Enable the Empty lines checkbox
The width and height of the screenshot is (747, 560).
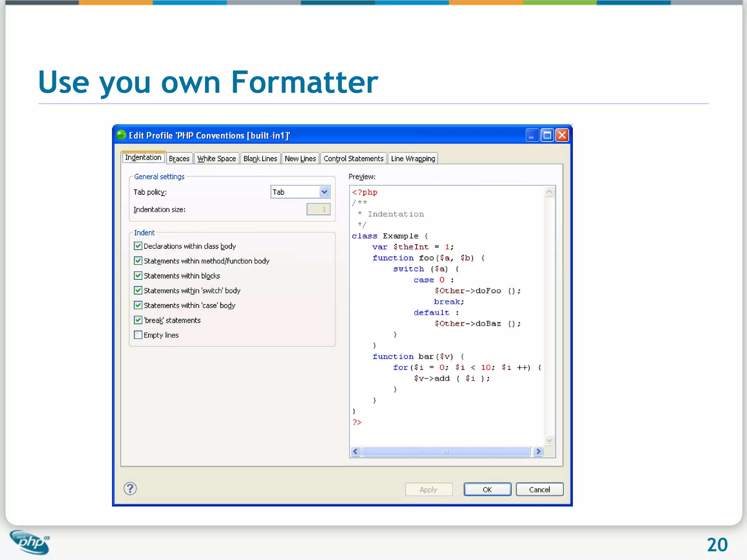coord(138,335)
